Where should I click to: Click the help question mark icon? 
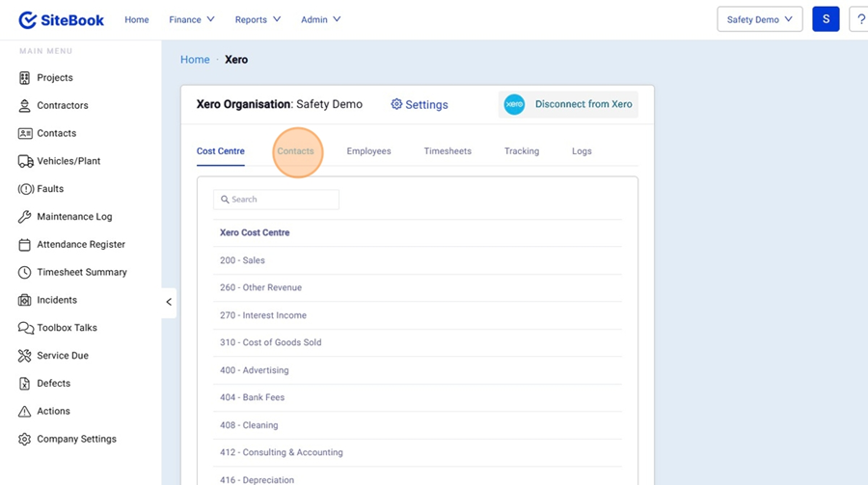pos(860,19)
